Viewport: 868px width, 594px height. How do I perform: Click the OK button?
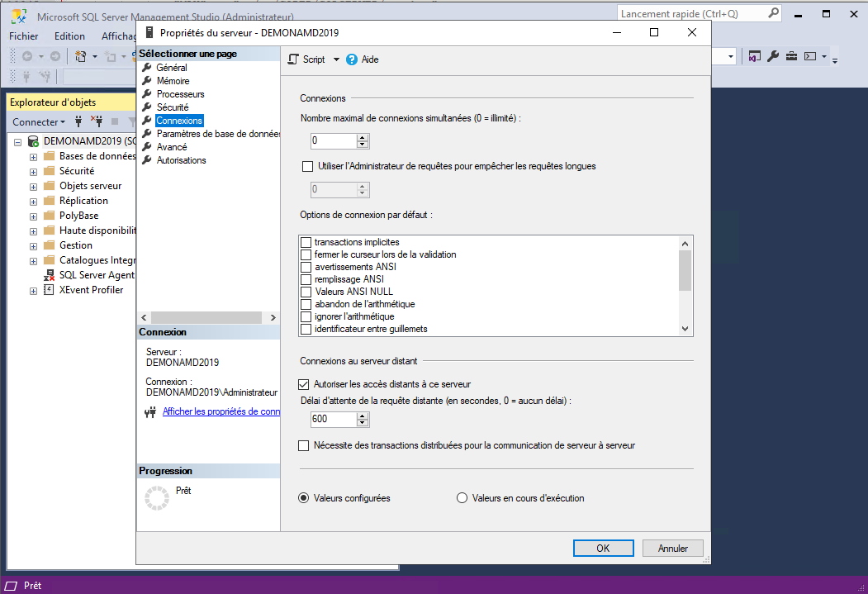point(604,548)
